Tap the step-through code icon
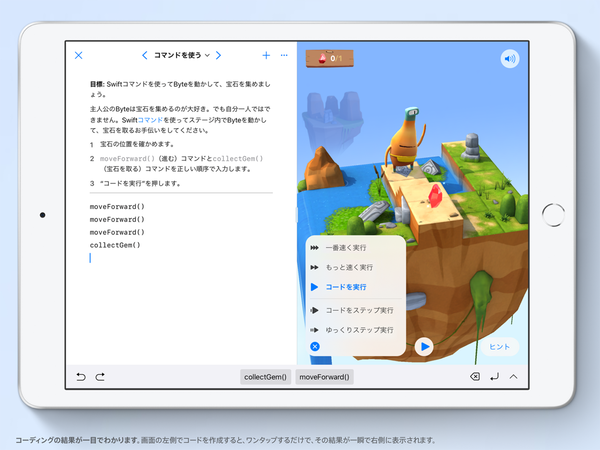The image size is (600, 450). tap(315, 310)
